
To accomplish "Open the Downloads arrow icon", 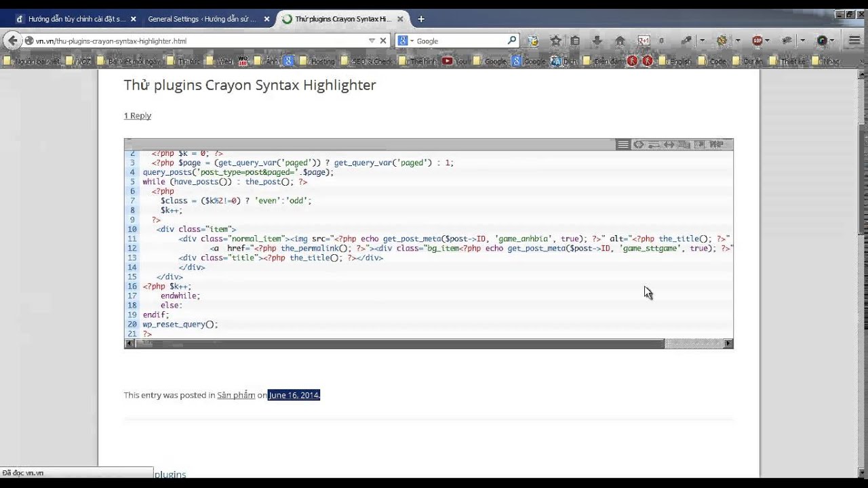I will tap(597, 41).
